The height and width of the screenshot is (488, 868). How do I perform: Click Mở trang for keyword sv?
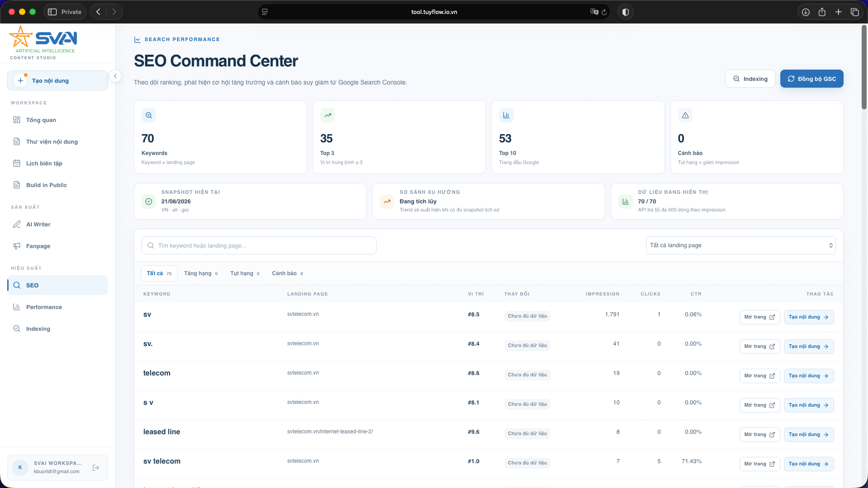point(759,317)
